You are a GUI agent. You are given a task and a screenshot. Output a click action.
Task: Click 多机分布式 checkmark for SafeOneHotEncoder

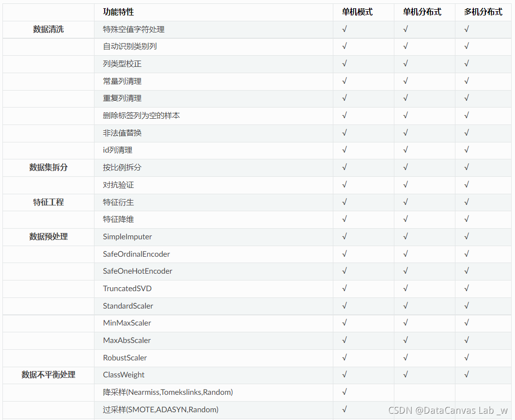click(467, 271)
